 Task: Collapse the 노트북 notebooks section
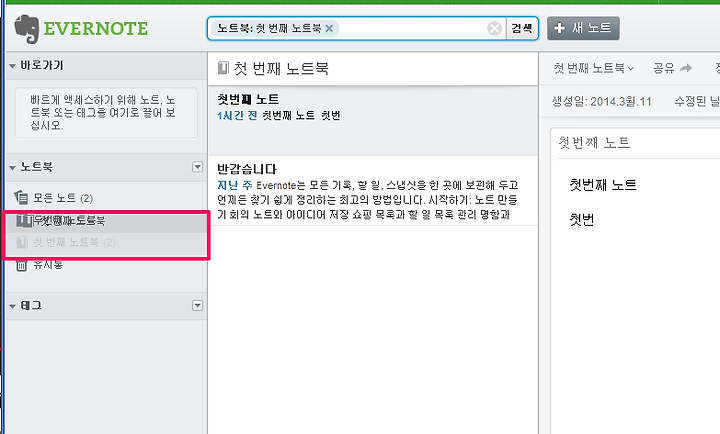point(12,168)
